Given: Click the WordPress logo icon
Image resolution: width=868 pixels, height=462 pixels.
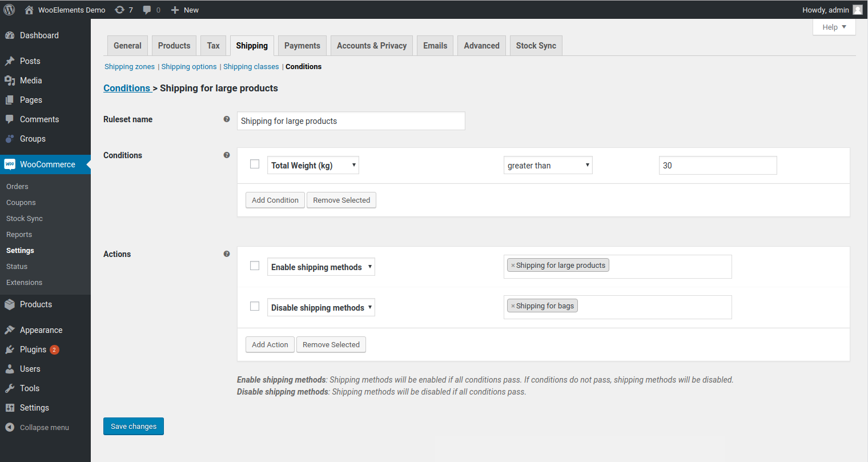Looking at the screenshot, I should tap(9, 10).
